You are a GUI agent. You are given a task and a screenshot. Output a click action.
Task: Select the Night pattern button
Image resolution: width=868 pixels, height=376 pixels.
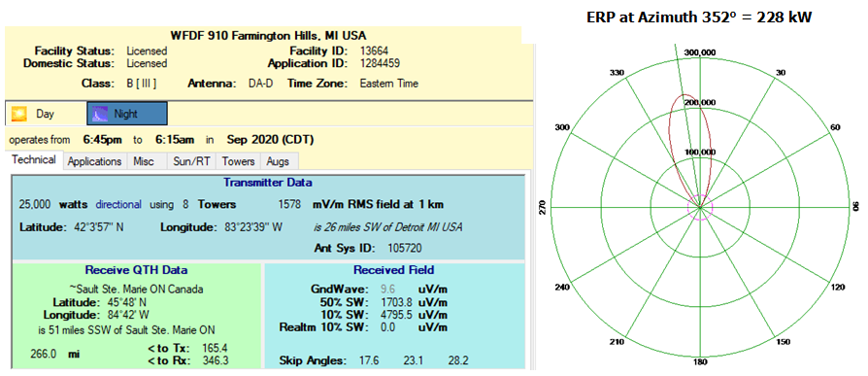(127, 114)
